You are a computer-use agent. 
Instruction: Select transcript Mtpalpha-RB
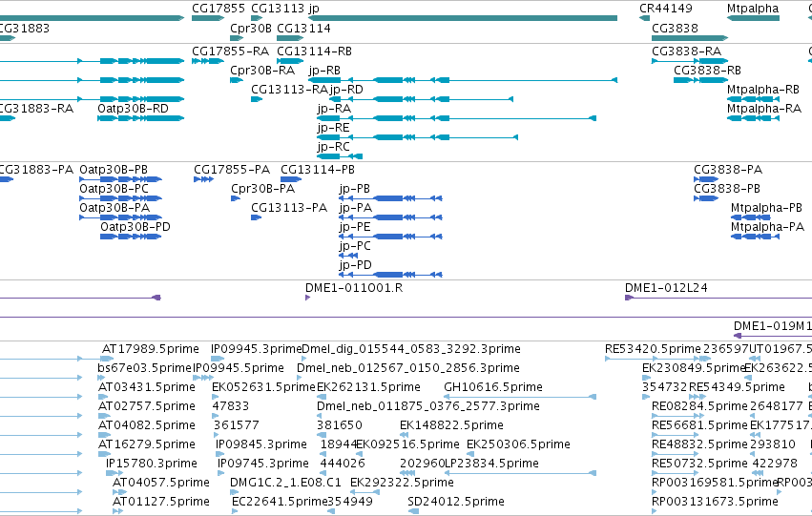763,90
